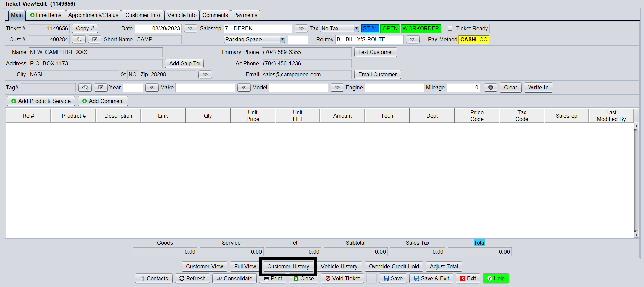Image resolution: width=644 pixels, height=287 pixels.
Task: Click the Route# lookup binoculars icon
Action: 412,40
